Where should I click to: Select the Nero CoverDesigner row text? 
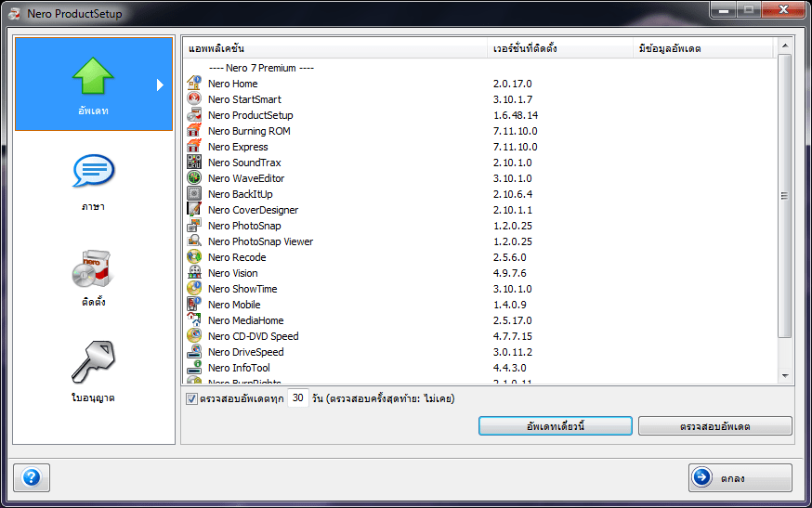253,210
